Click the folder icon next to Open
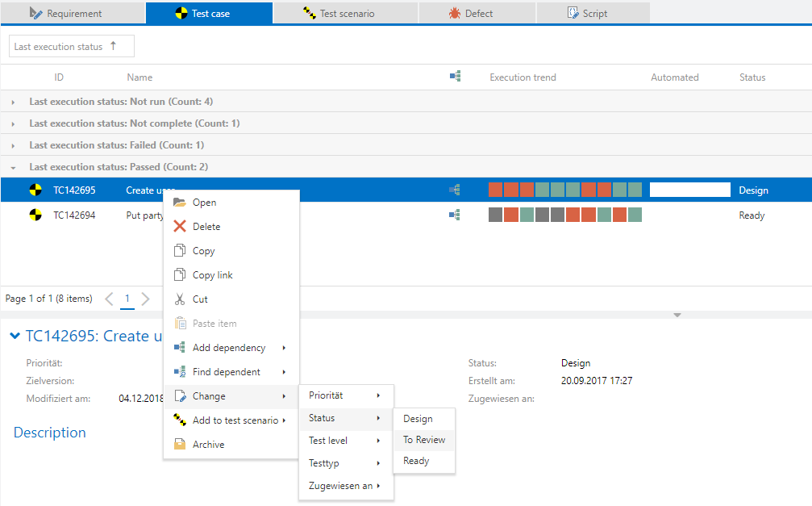The height and width of the screenshot is (506, 812). click(x=180, y=203)
